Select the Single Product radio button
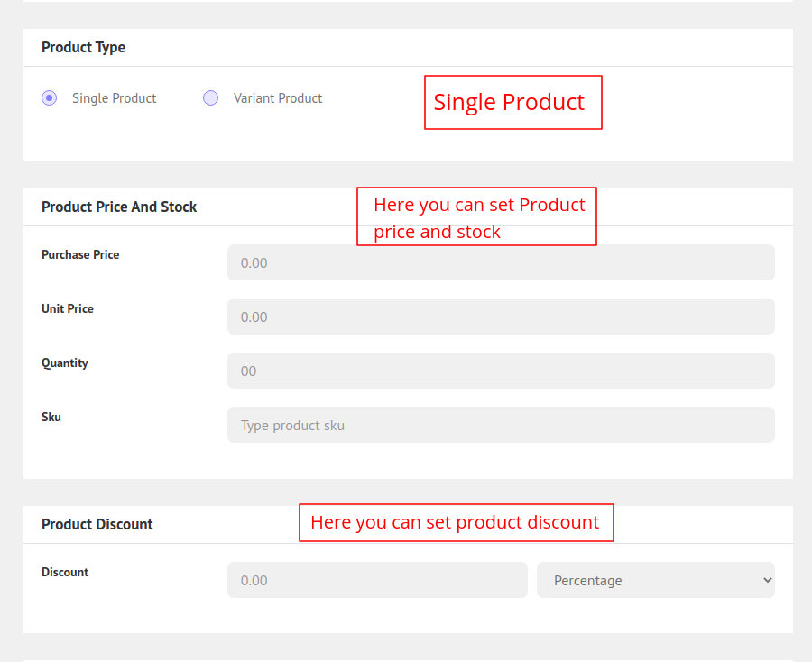The image size is (812, 662). [50, 98]
